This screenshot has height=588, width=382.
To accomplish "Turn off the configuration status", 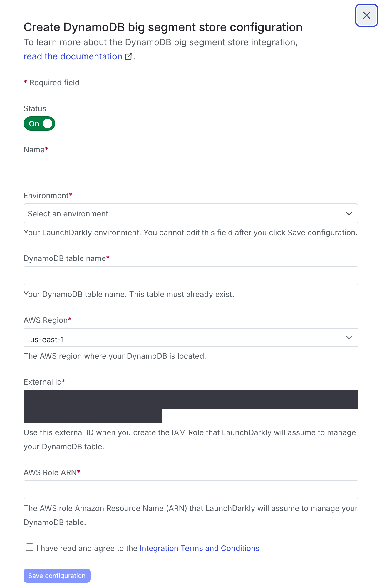I will (39, 123).
